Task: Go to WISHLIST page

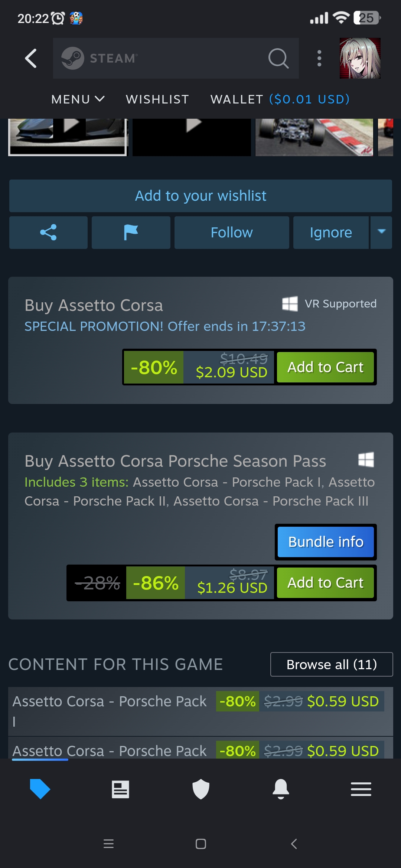Action: point(157,99)
